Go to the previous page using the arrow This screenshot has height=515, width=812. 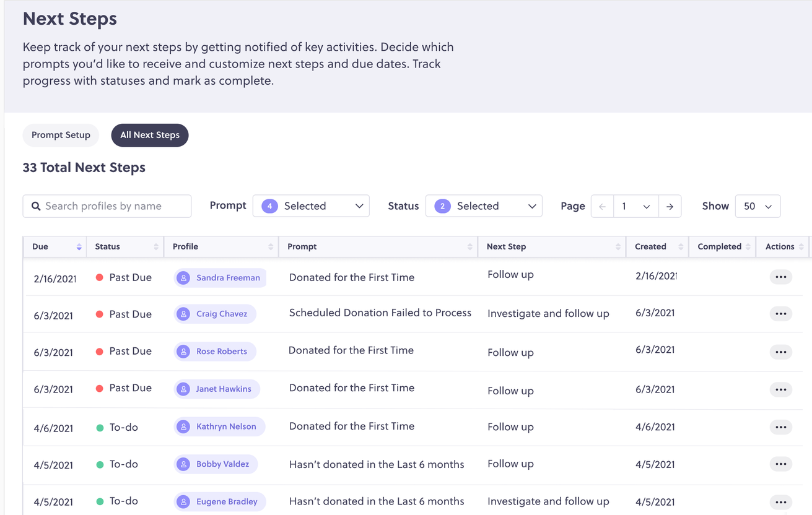[601, 206]
